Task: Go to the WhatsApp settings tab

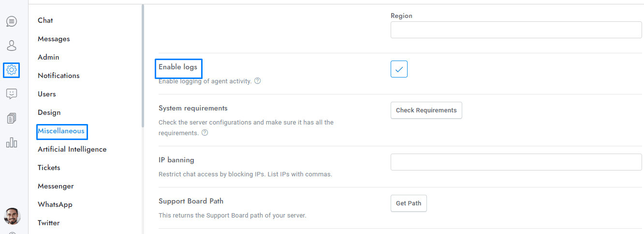Action: coord(55,204)
